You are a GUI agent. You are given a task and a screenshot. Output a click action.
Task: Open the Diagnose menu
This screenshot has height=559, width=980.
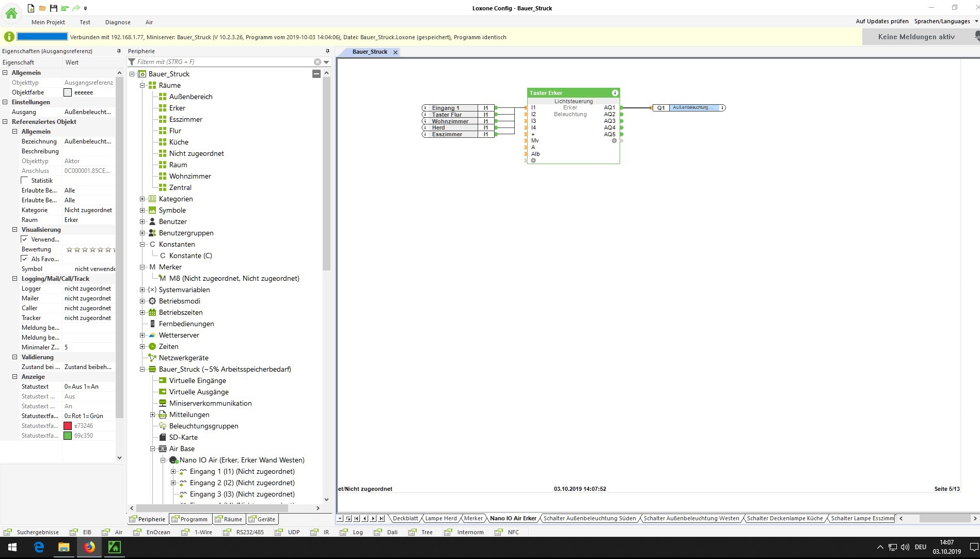118,22
